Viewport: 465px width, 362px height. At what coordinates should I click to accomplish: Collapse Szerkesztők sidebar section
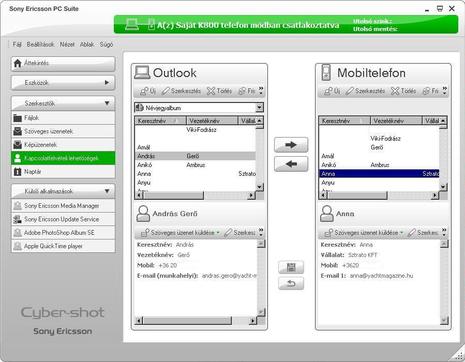[63, 103]
